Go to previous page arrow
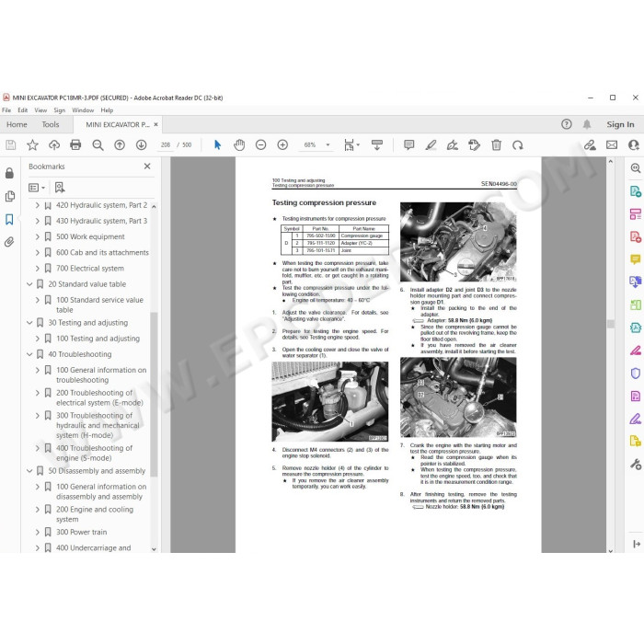Screen dimensions: 644x644 coord(120,145)
